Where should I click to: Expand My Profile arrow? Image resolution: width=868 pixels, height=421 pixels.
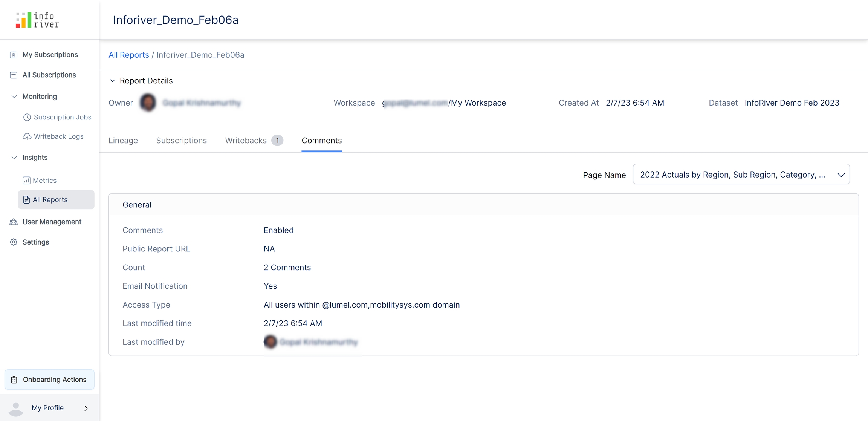point(86,408)
